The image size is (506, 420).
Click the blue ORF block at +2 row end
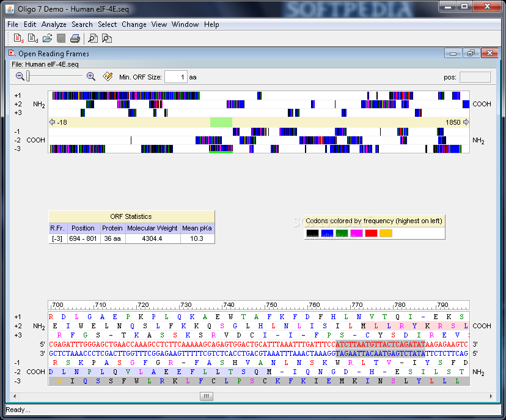point(466,104)
